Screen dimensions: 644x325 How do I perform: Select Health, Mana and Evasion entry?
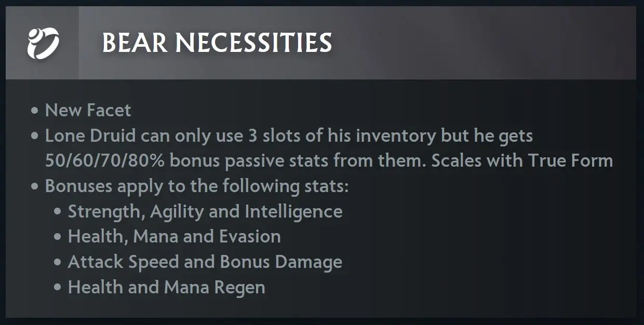tap(174, 236)
